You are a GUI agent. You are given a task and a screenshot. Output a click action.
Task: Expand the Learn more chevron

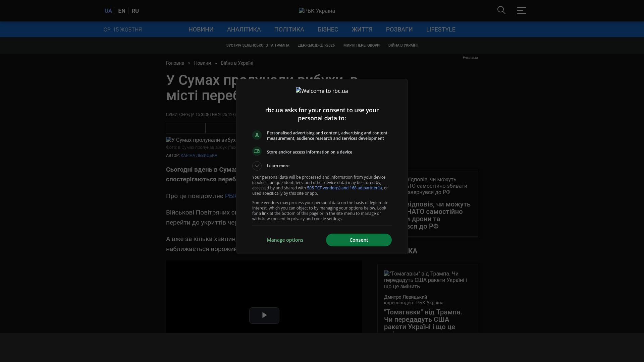pos(257,166)
